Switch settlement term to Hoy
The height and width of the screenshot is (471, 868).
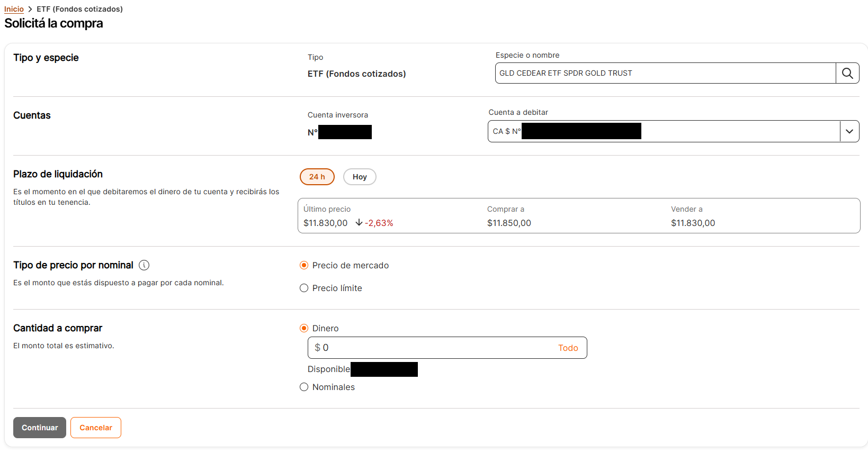point(360,177)
